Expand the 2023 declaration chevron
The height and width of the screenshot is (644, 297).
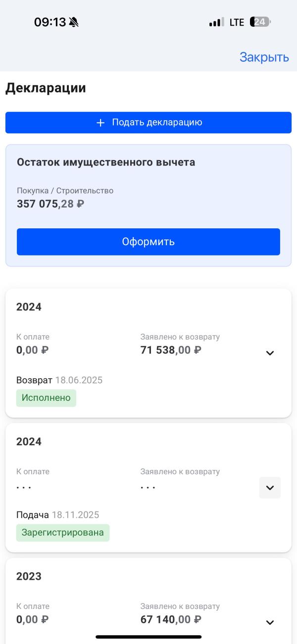[270, 622]
